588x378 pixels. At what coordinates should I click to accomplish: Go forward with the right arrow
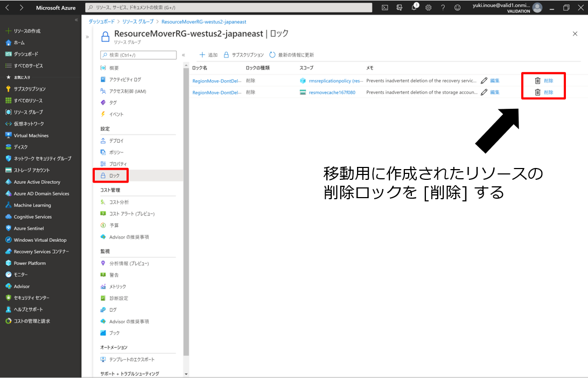click(x=22, y=8)
